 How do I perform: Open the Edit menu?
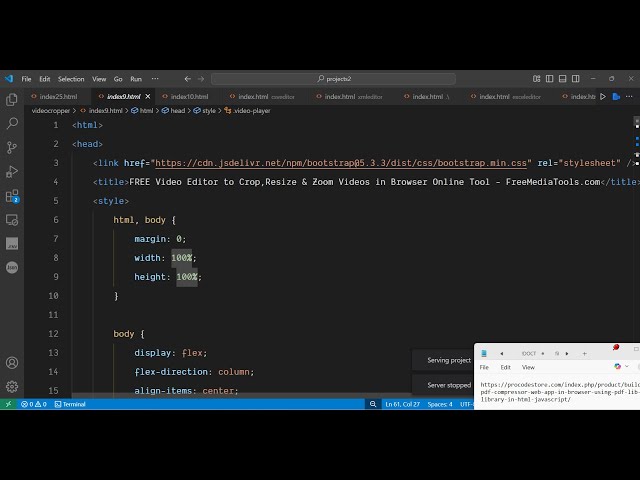(x=45, y=79)
